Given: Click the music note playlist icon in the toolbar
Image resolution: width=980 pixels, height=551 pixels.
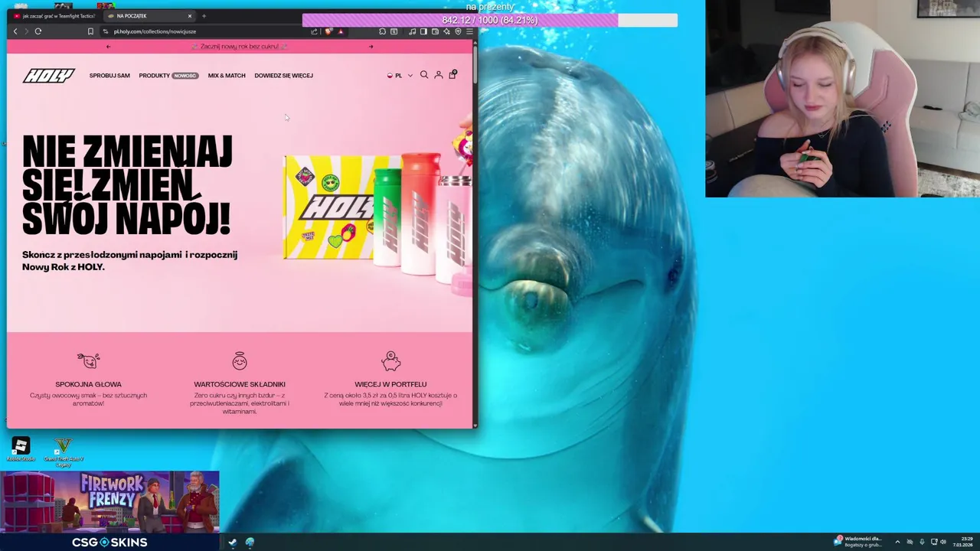Looking at the screenshot, I should click(412, 31).
